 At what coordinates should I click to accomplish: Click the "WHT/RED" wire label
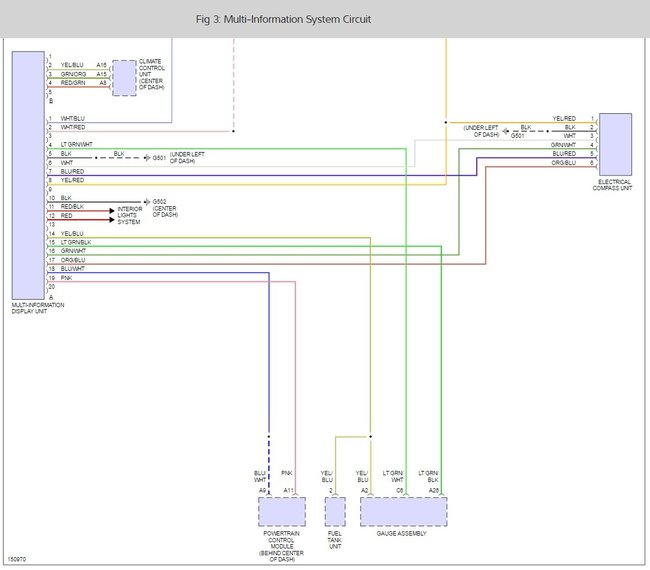point(73,127)
